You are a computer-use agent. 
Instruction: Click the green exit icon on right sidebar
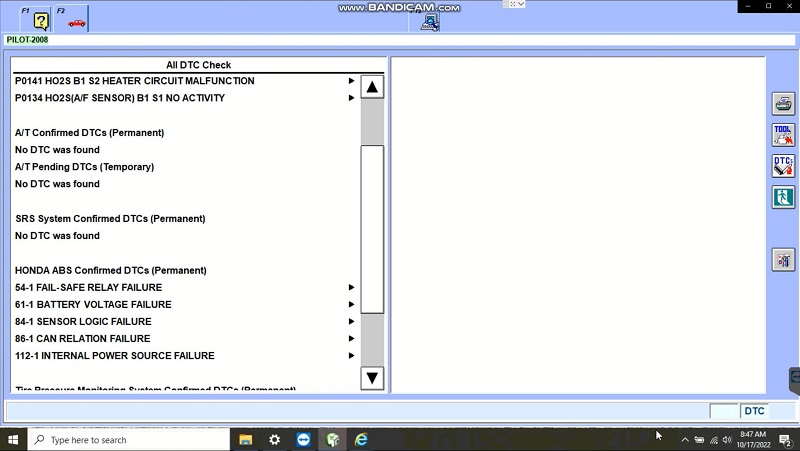(x=783, y=197)
